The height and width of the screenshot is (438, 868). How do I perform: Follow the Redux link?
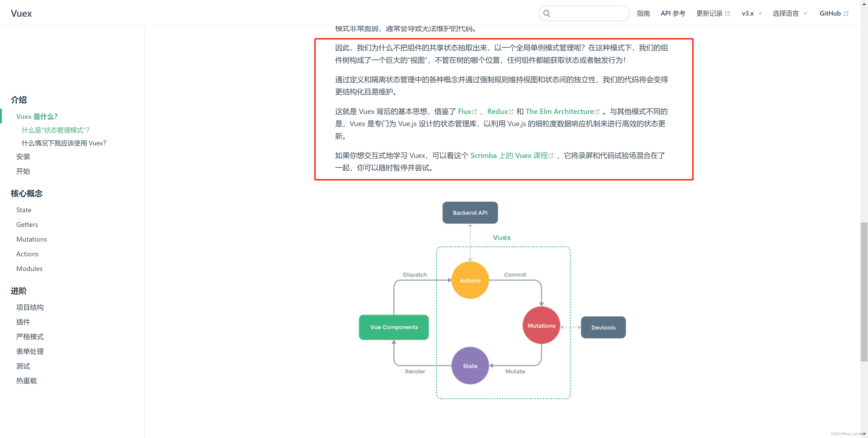tap(497, 111)
